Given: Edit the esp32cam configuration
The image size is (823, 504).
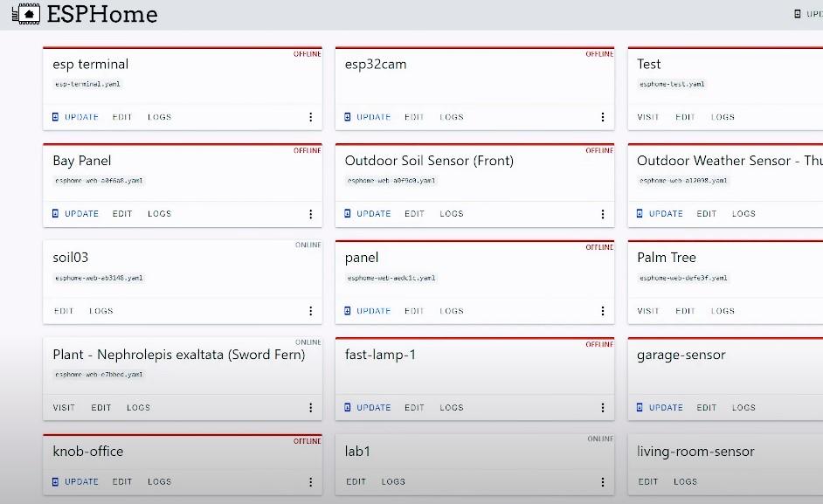Looking at the screenshot, I should (x=414, y=117).
